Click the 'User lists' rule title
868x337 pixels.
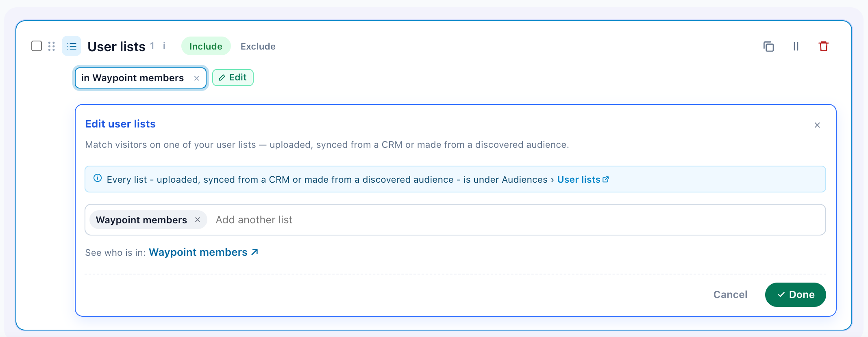click(x=116, y=46)
